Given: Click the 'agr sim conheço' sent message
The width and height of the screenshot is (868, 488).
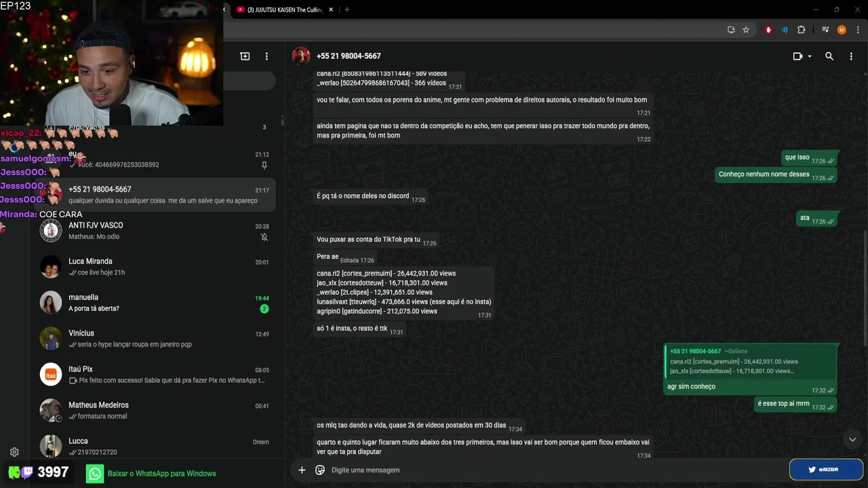Looking at the screenshot, I should (691, 386).
